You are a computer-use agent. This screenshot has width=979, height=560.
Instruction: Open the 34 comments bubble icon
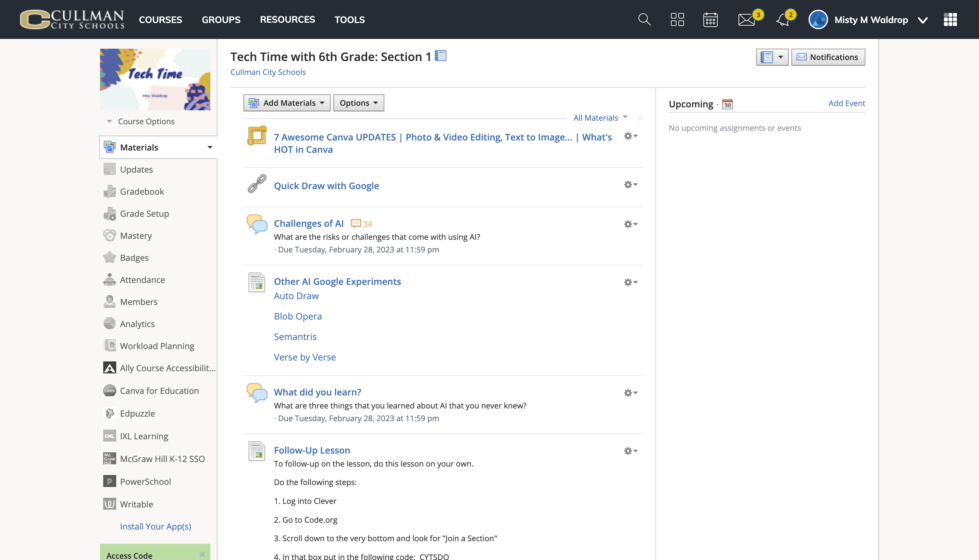[x=356, y=224]
